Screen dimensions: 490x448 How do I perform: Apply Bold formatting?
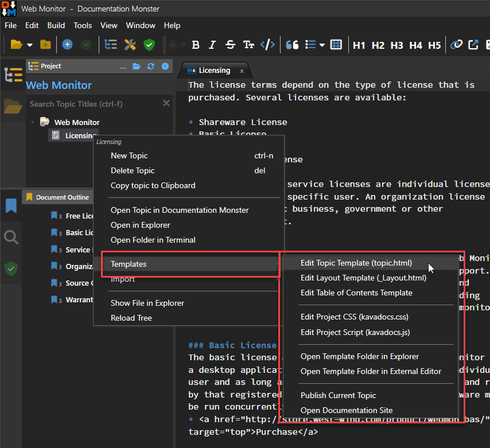click(x=196, y=45)
